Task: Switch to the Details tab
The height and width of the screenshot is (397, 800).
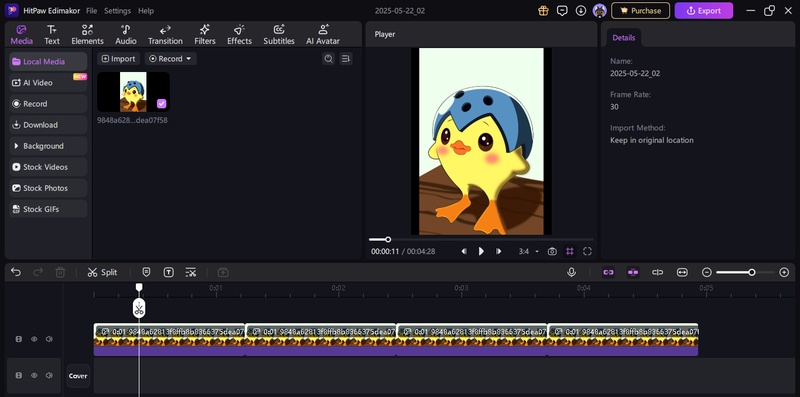Action: tap(623, 38)
